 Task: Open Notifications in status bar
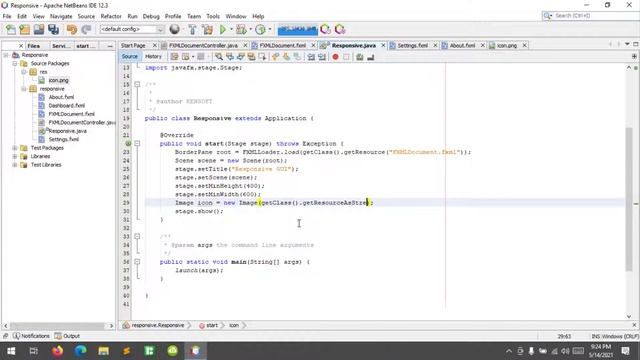31,336
